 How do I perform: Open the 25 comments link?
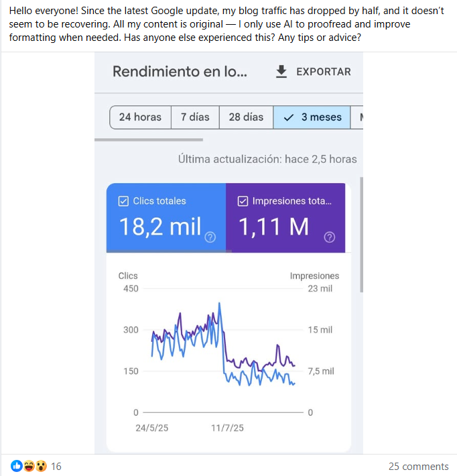pos(418,467)
